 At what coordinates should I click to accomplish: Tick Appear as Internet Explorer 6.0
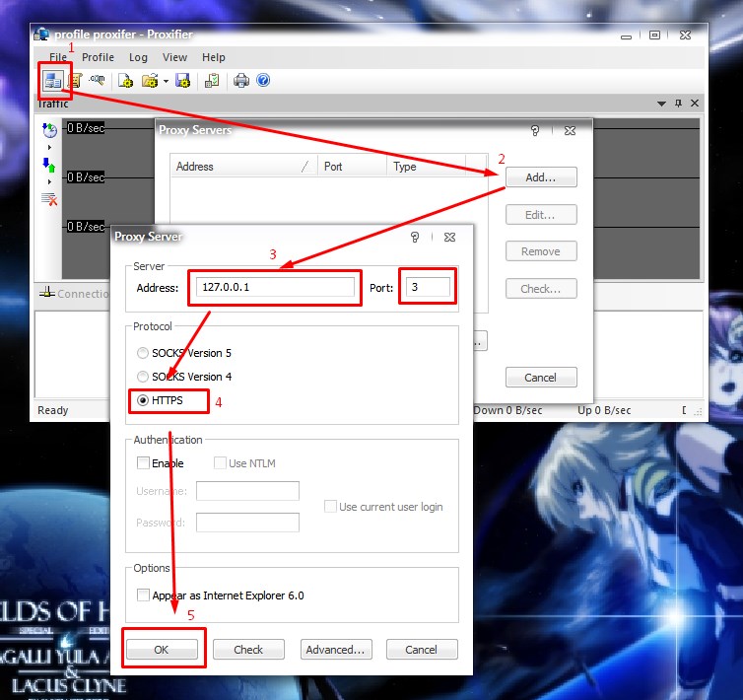point(143,595)
